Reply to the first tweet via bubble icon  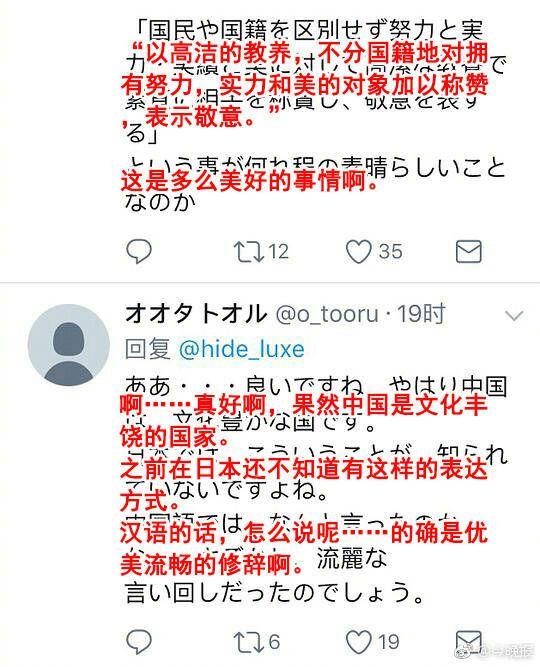pyautogui.click(x=139, y=251)
